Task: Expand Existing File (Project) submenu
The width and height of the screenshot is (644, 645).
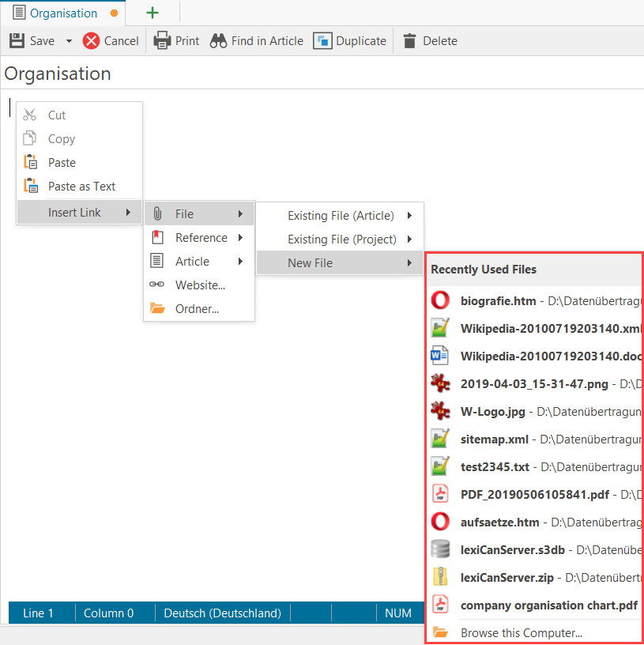Action: click(x=341, y=240)
